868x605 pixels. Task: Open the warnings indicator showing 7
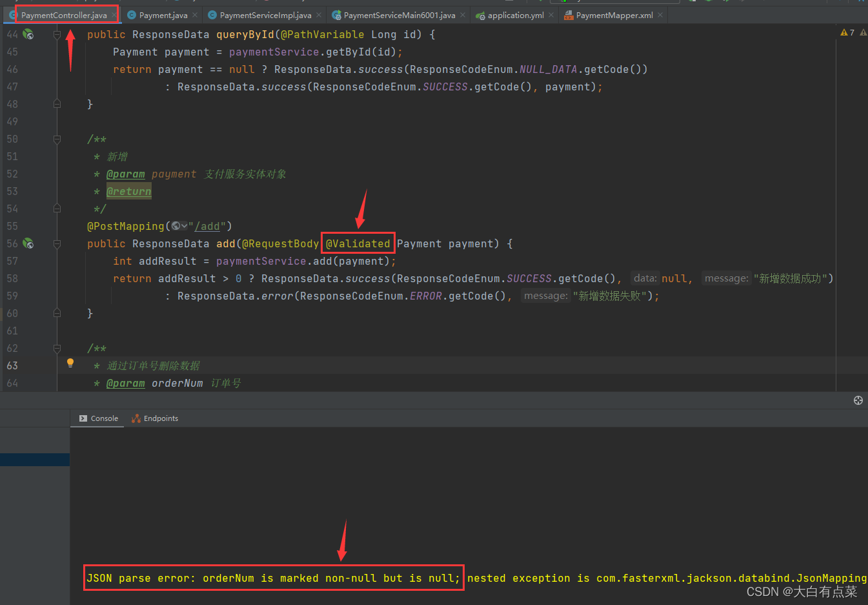[x=847, y=32]
